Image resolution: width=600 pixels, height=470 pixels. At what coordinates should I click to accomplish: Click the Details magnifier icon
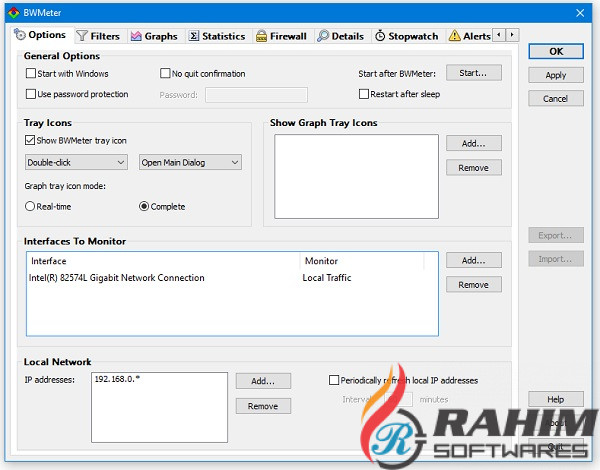[x=323, y=36]
